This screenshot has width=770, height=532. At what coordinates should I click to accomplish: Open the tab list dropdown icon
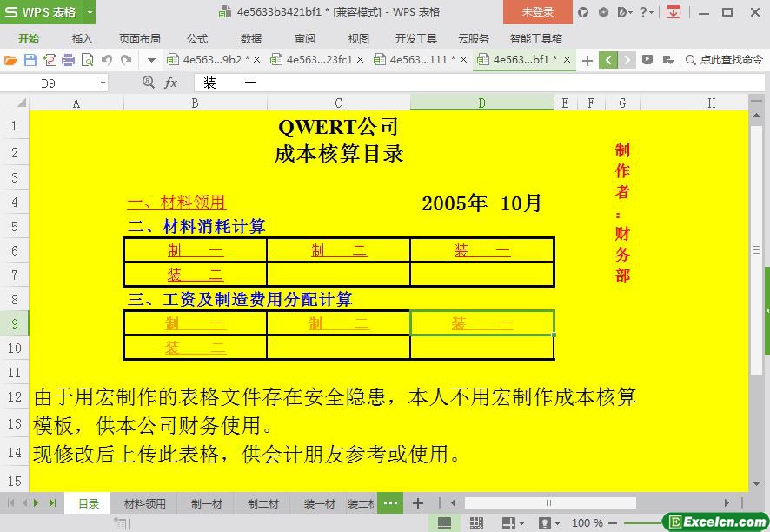pos(667,60)
